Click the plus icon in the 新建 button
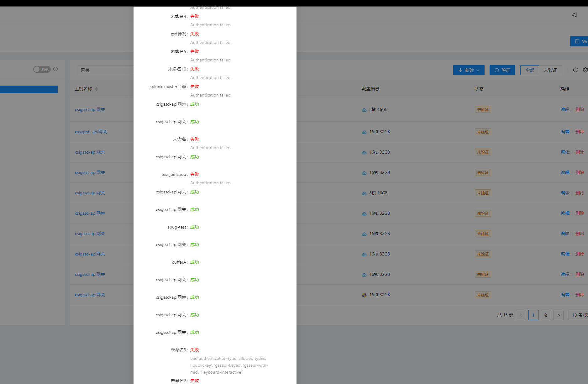This screenshot has width=588, height=384. click(460, 70)
